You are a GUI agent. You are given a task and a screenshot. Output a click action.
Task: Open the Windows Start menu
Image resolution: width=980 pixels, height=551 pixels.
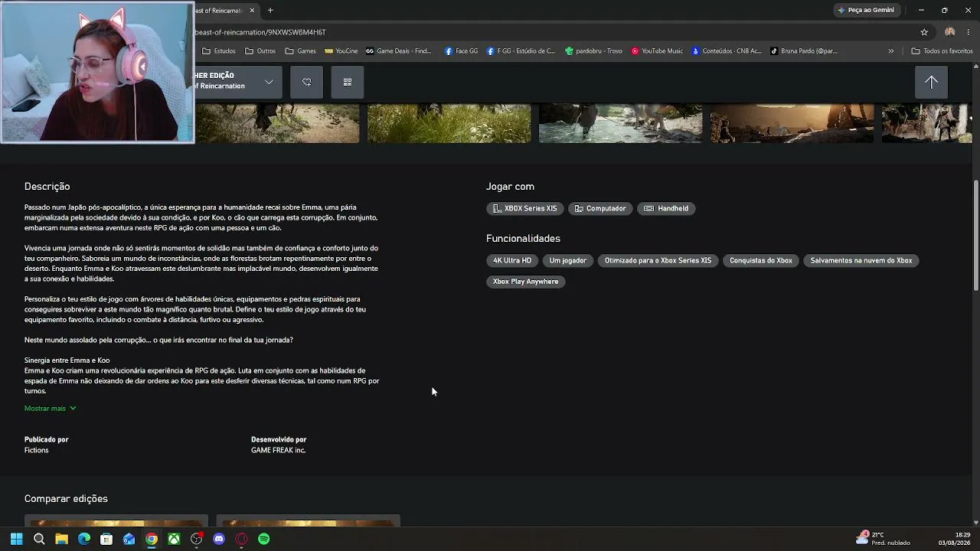tap(17, 539)
